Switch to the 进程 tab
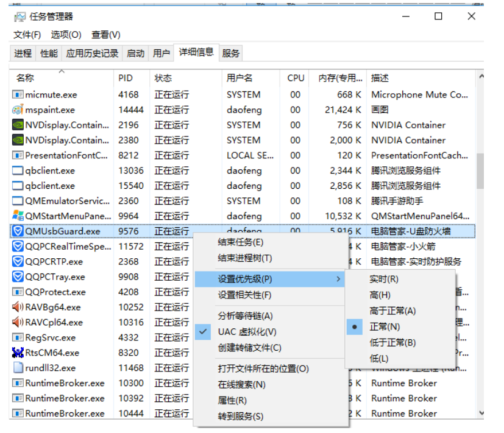The width and height of the screenshot is (504, 433). click(x=23, y=53)
